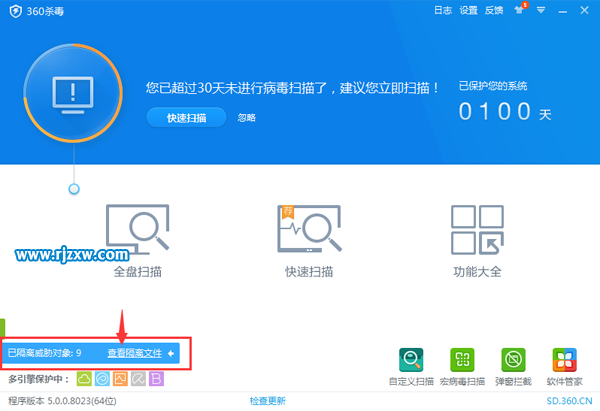This screenshot has width=600, height=411.
Task: Toggle the gray disabled engine icon
Action: 138,379
